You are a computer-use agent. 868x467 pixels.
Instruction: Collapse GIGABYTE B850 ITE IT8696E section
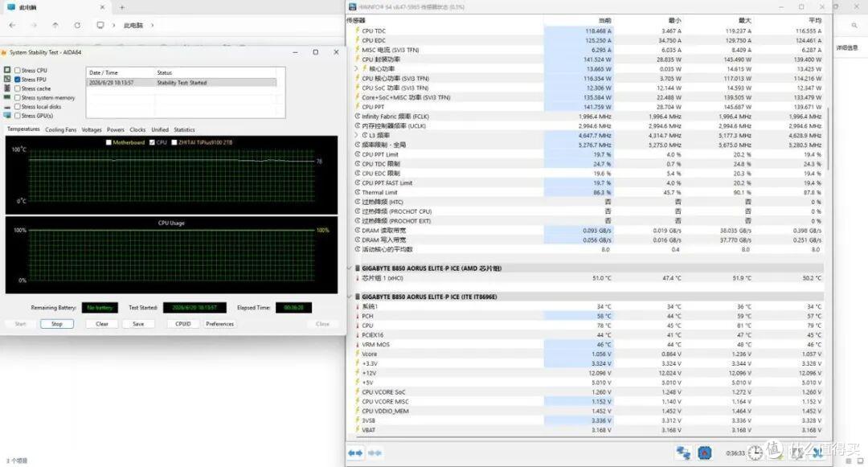point(350,297)
